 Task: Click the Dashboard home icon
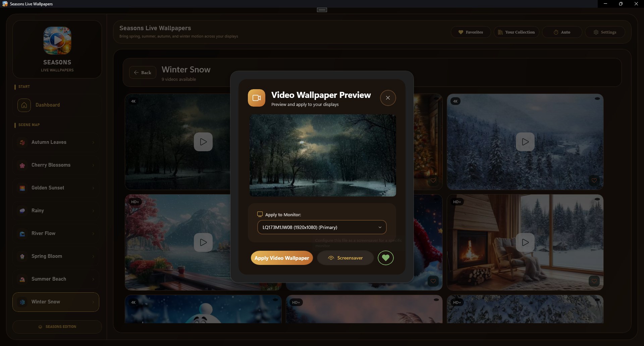pyautogui.click(x=24, y=105)
